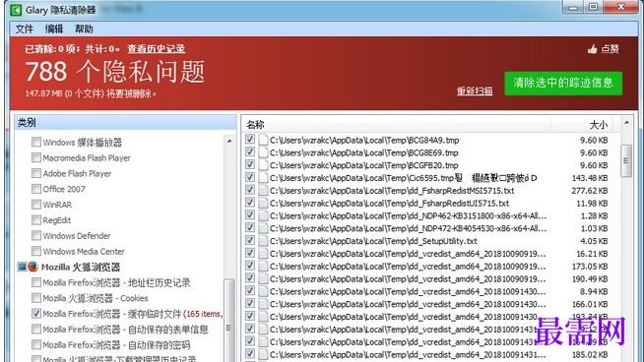Click the file list scrollbar thumb
The height and width of the screenshot is (362, 644).
pyautogui.click(x=626, y=160)
